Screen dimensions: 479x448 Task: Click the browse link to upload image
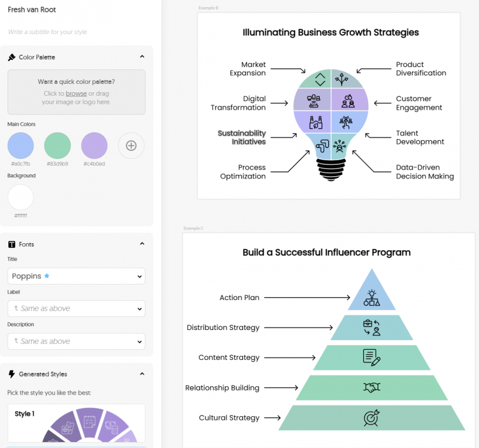76,93
